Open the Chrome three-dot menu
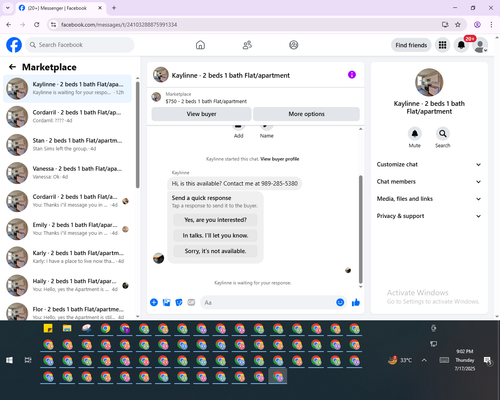 (491, 25)
